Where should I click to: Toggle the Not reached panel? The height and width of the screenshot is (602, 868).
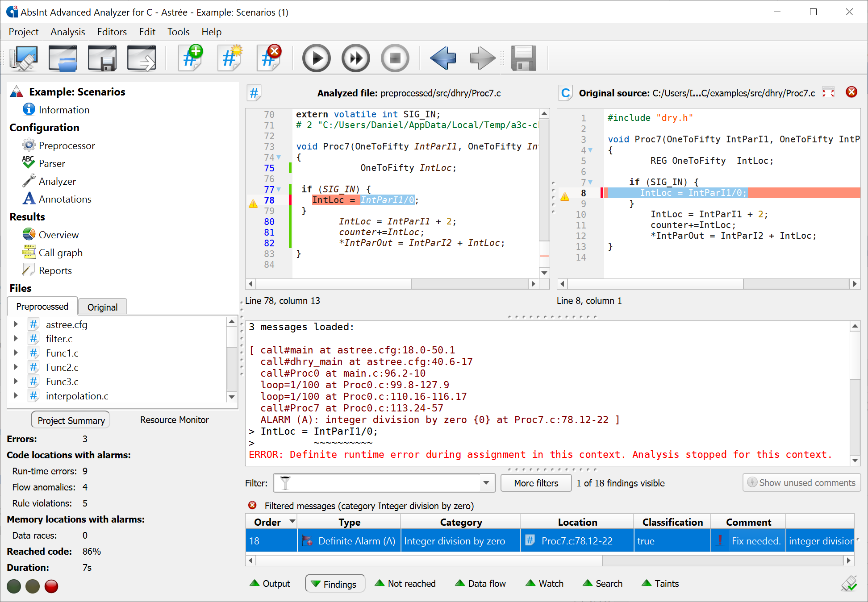(405, 584)
